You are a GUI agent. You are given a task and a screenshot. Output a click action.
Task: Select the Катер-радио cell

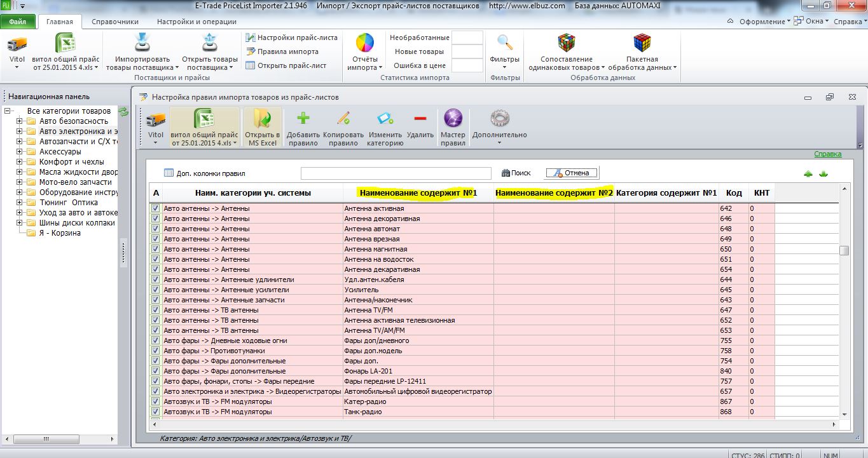click(418, 401)
